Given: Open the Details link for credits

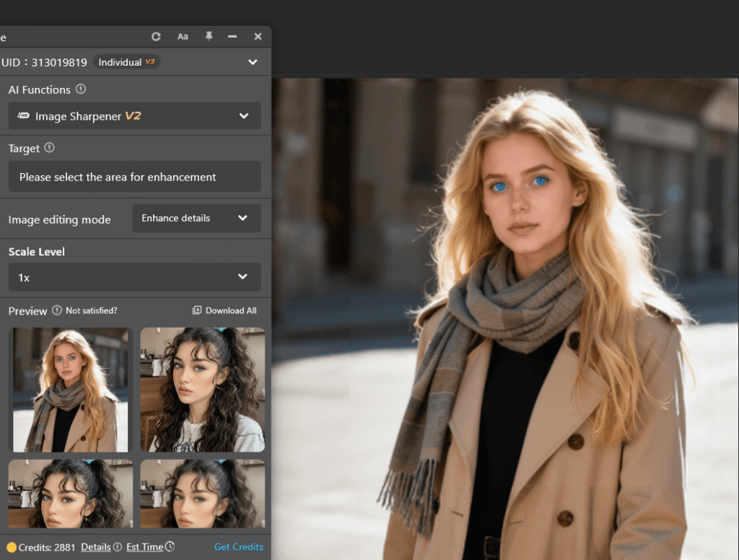Looking at the screenshot, I should click(95, 547).
